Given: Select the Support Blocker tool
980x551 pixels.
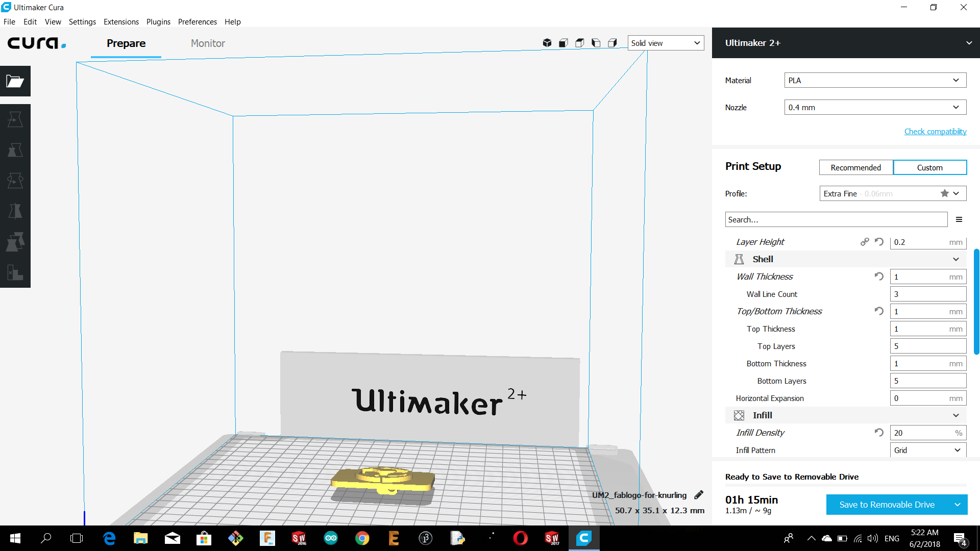Looking at the screenshot, I should pos(15,272).
